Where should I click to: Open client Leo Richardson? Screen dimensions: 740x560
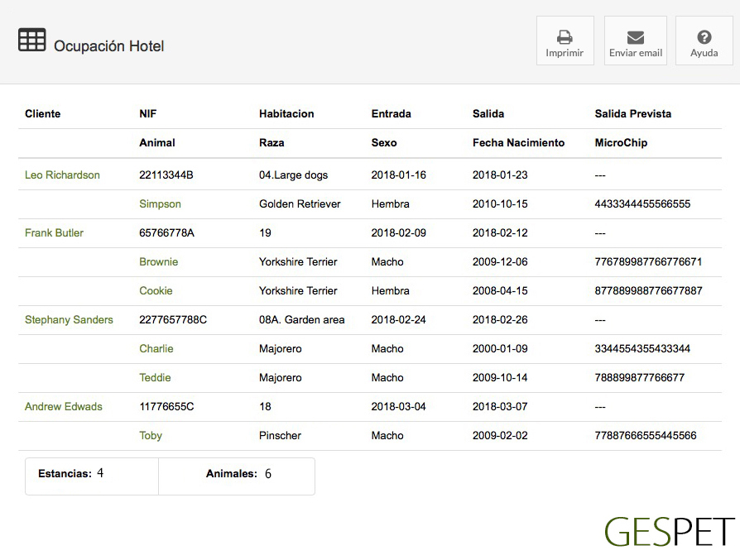[62, 175]
